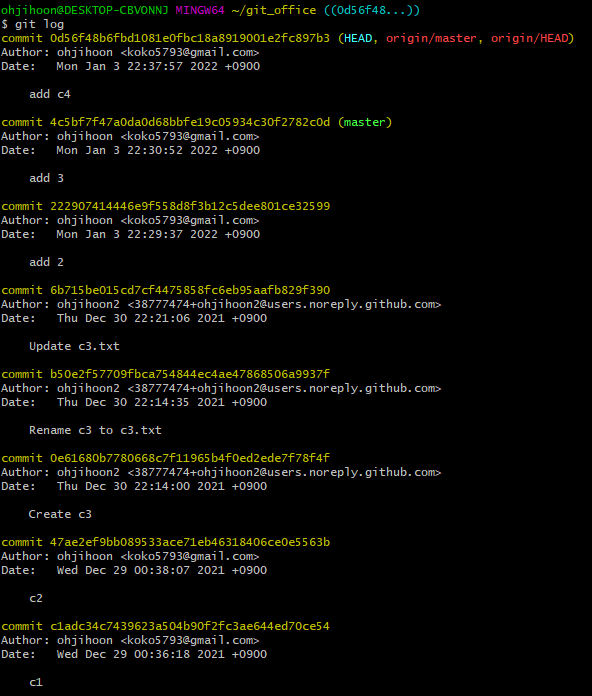Image resolution: width=592 pixels, height=696 pixels.
Task: Click the ((0d56f48...)) detached head indicator
Action: (x=372, y=10)
